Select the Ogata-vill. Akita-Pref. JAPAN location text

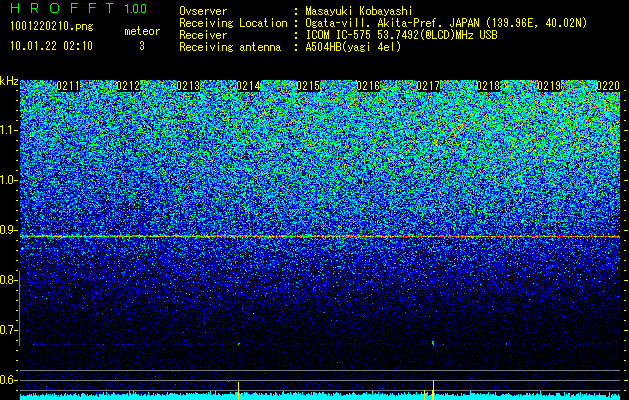[446, 23]
